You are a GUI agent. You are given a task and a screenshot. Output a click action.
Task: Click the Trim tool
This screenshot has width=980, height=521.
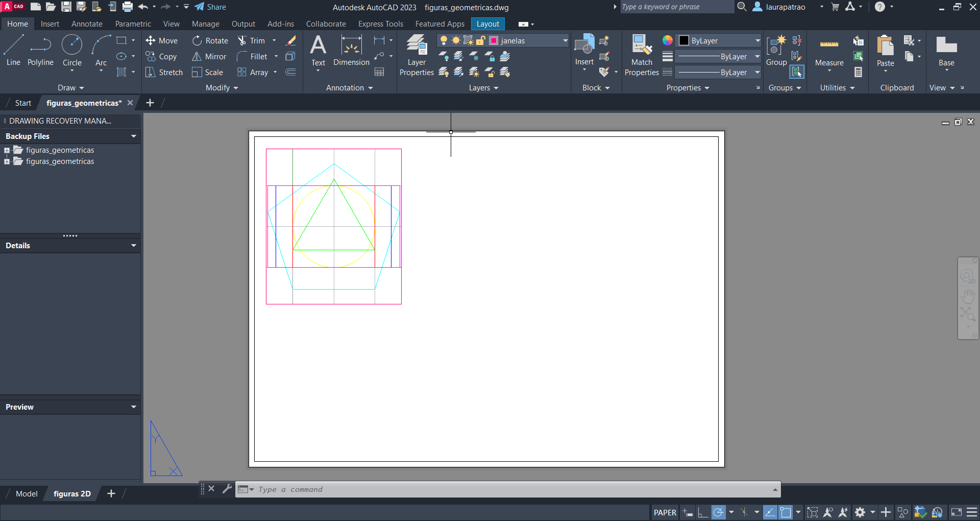pos(252,41)
